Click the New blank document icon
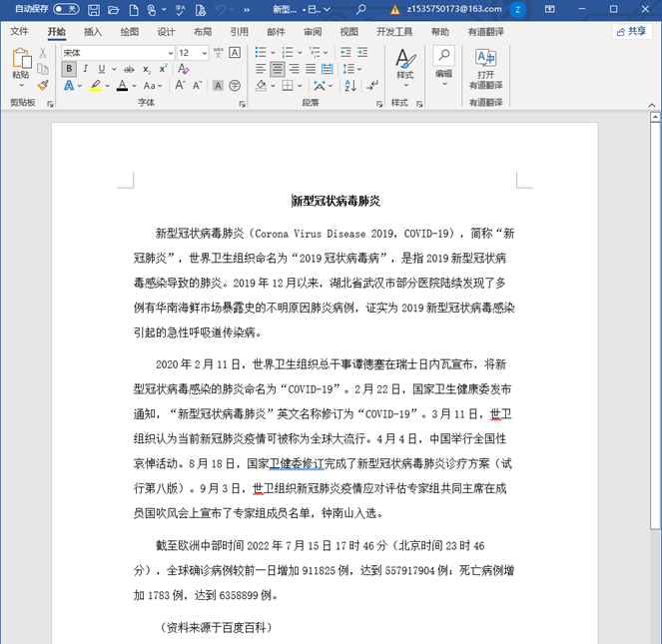 (x=134, y=10)
